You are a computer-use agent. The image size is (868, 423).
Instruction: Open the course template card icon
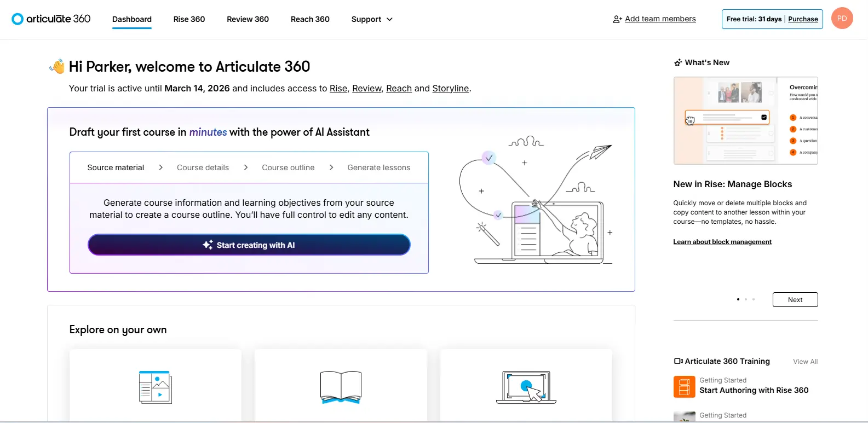point(155,387)
